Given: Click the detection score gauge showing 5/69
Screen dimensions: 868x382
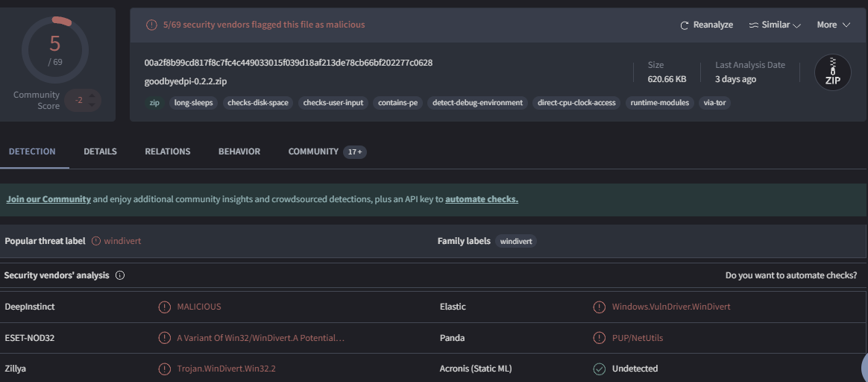Looking at the screenshot, I should tap(55, 50).
